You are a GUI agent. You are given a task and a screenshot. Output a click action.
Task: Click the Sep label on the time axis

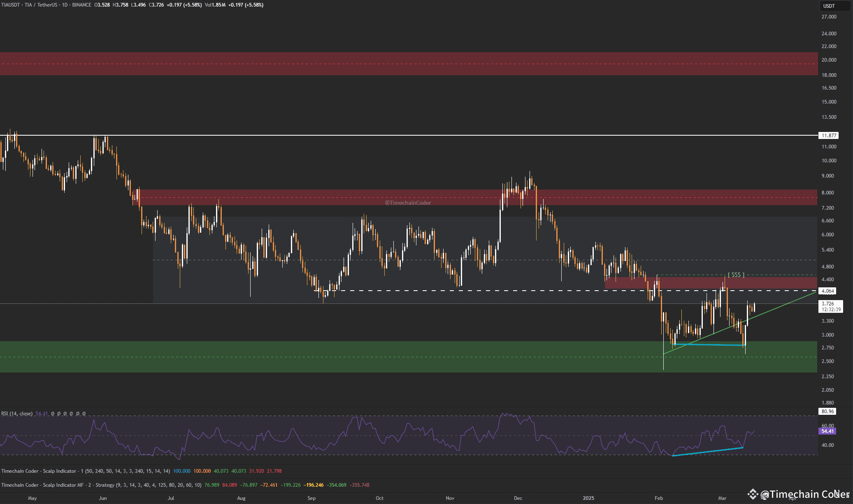point(311,498)
